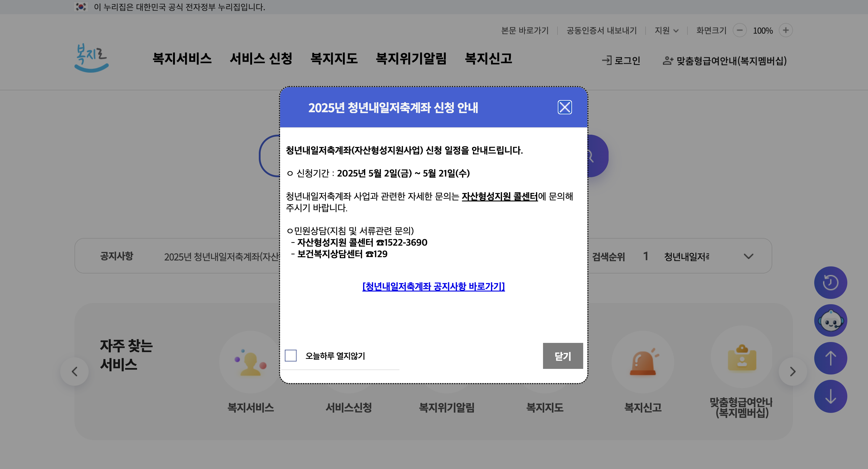Screen dimensions: 868x469
Task: Click the Bokjiro logo icon
Action: pyautogui.click(x=91, y=58)
